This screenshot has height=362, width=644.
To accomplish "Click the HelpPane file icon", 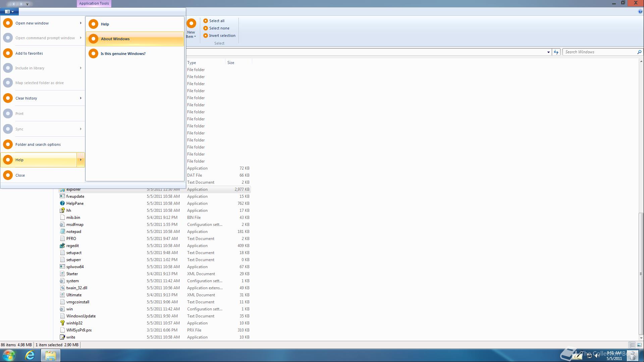I will pyautogui.click(x=62, y=203).
